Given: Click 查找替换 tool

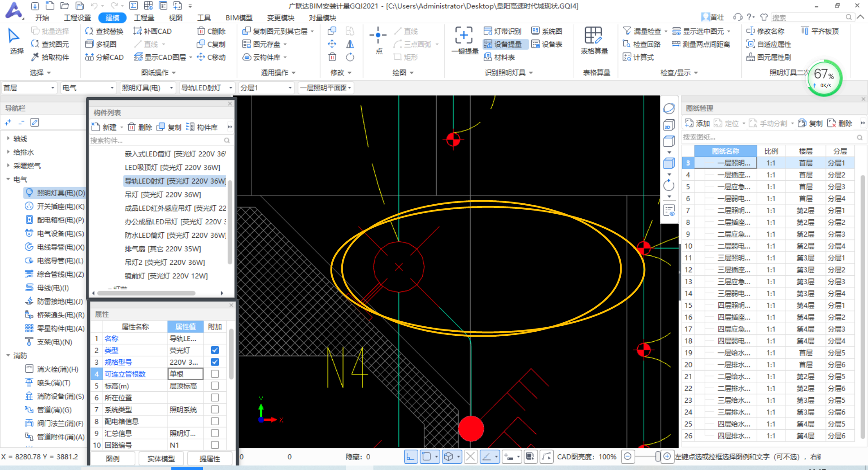Looking at the screenshot, I should (x=104, y=31).
